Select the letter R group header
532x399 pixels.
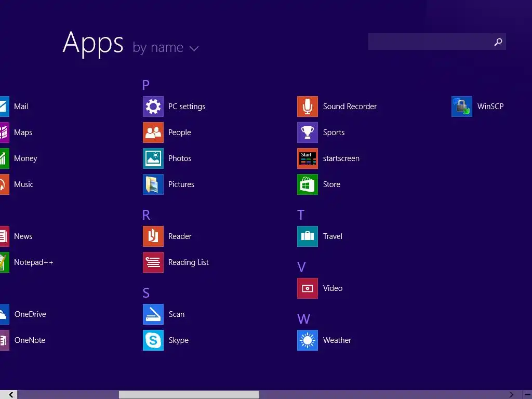point(146,215)
